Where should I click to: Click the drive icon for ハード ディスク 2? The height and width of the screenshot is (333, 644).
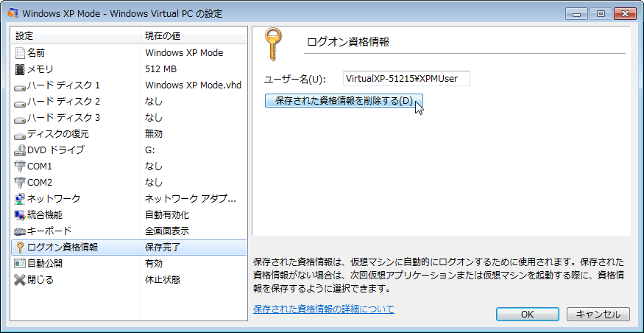click(x=20, y=102)
